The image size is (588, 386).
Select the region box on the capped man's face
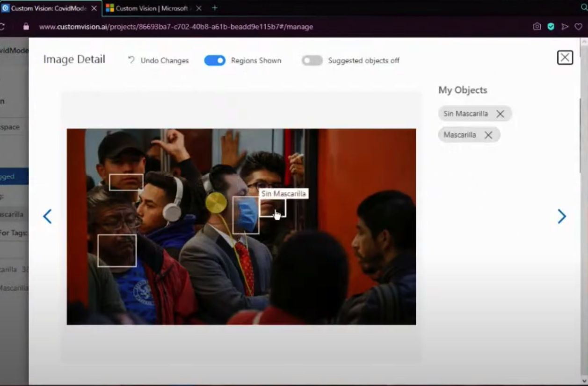pyautogui.click(x=126, y=182)
